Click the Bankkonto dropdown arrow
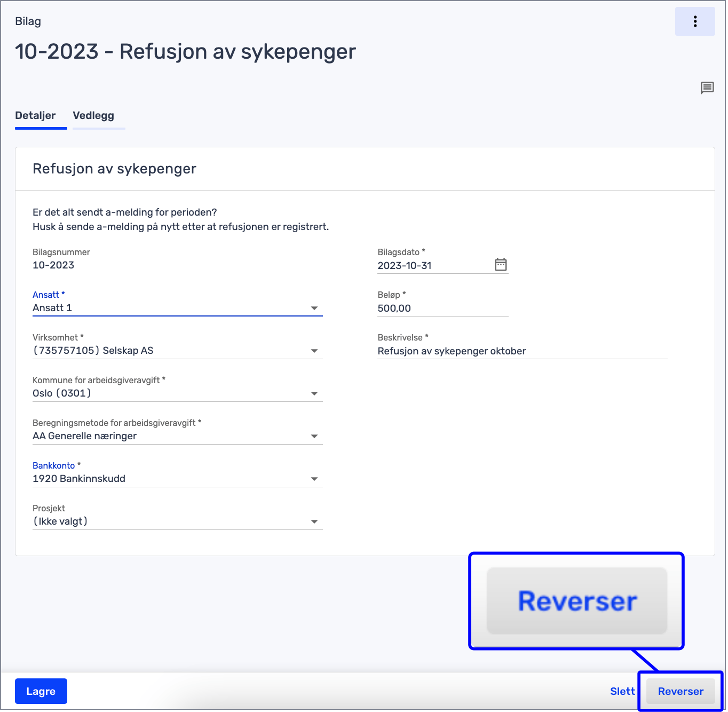Screen dimensions: 728x712 point(314,479)
